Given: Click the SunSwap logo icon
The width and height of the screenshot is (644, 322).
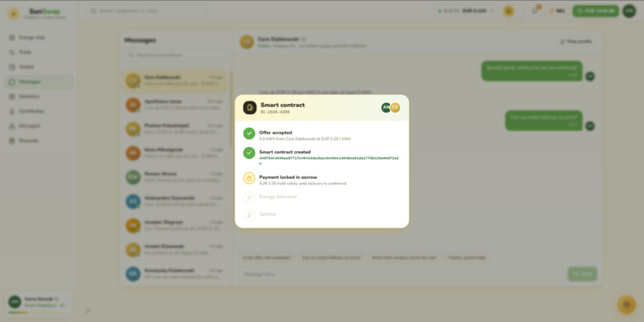Looking at the screenshot, I should point(14,14).
